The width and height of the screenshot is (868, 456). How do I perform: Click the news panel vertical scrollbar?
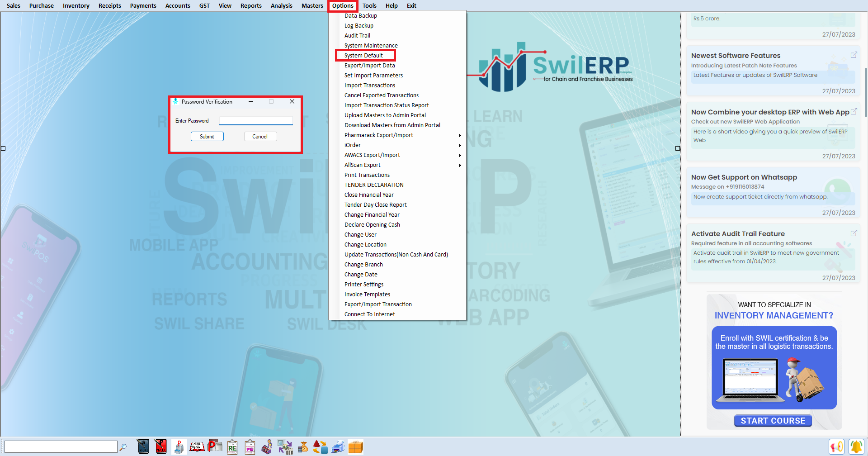tap(865, 93)
